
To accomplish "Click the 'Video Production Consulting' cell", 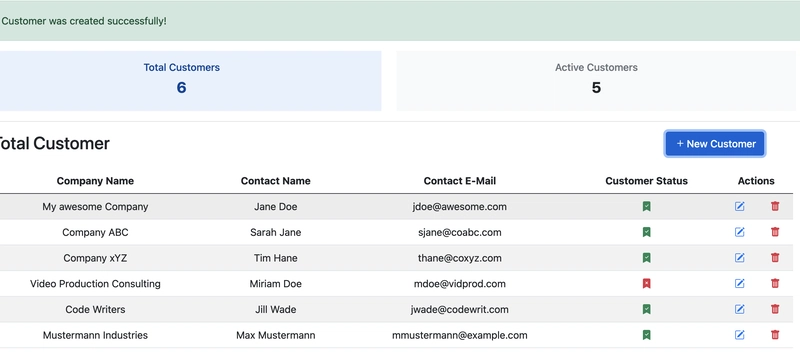I will (x=95, y=284).
